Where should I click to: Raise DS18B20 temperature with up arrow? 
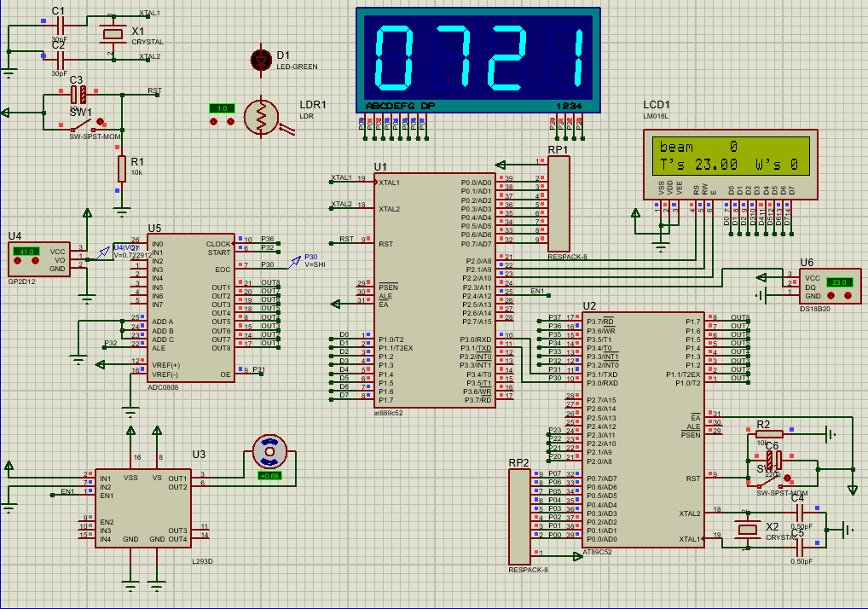(848, 296)
